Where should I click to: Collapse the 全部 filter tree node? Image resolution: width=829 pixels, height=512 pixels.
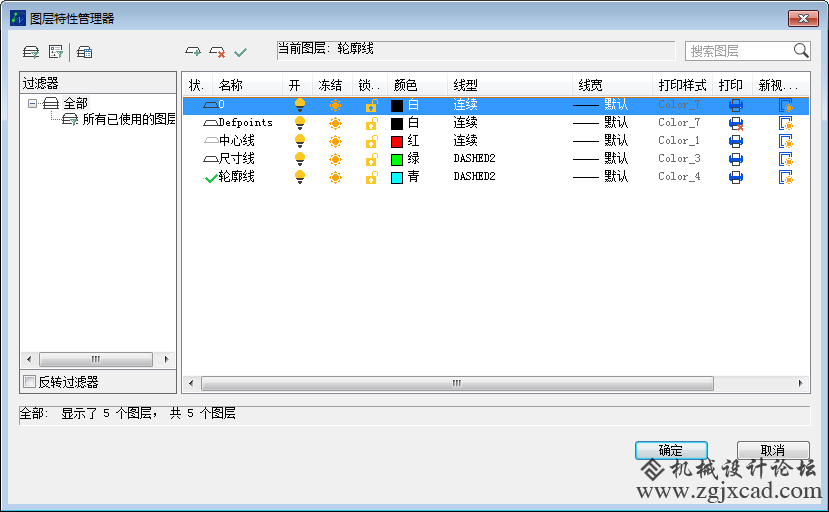[32, 103]
